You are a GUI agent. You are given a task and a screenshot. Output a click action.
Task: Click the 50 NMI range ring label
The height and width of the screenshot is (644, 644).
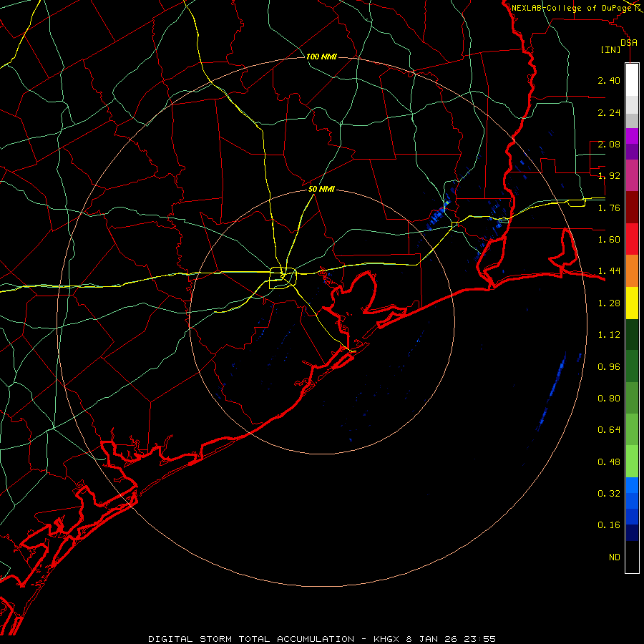321,190
